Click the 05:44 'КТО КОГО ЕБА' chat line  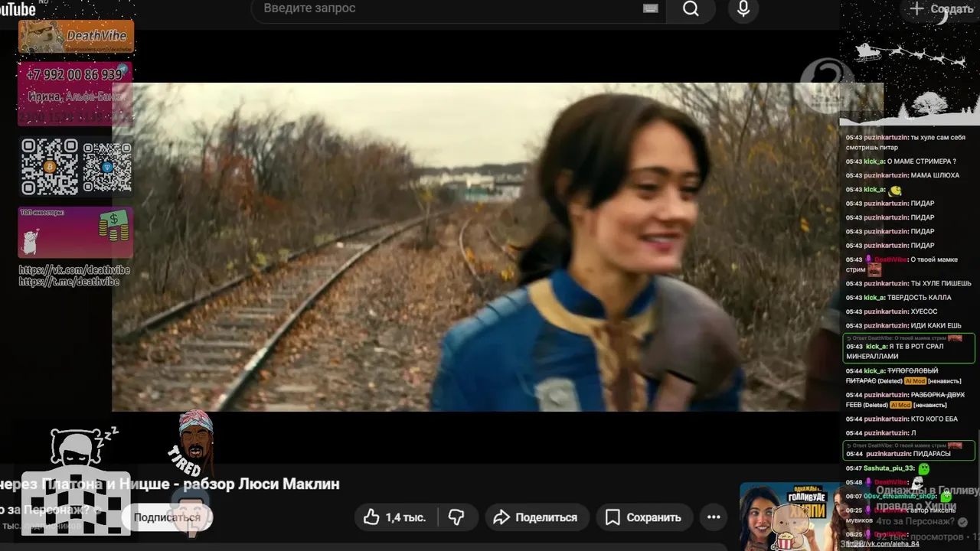[x=902, y=419]
